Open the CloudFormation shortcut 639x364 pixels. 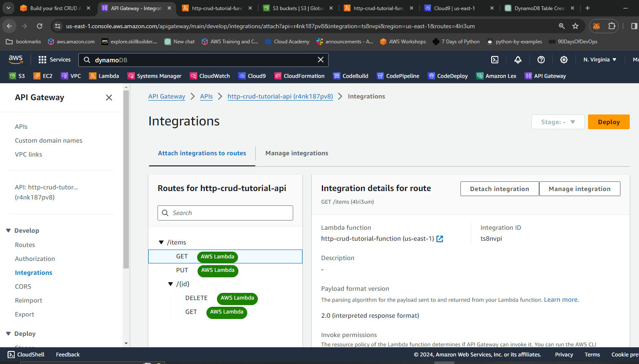click(x=299, y=76)
